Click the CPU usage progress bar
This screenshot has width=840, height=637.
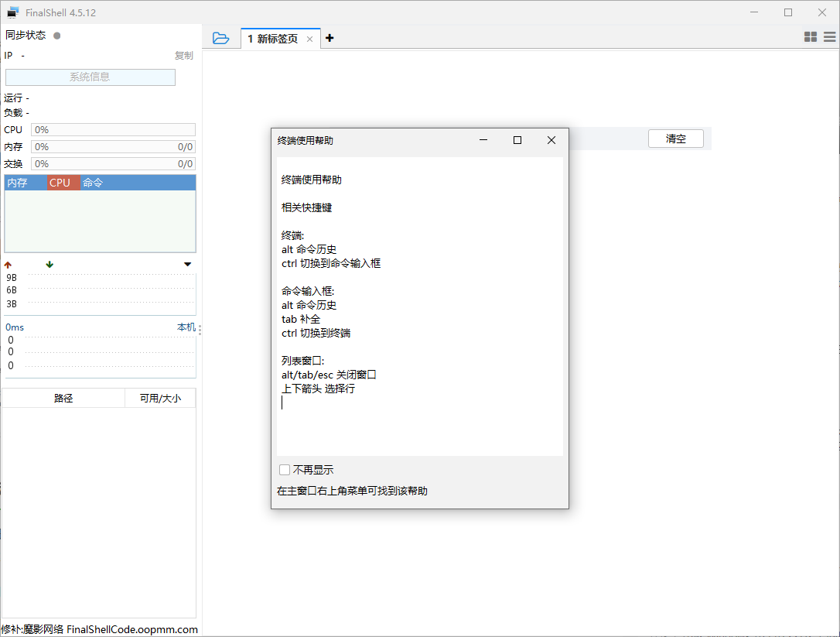(x=113, y=130)
